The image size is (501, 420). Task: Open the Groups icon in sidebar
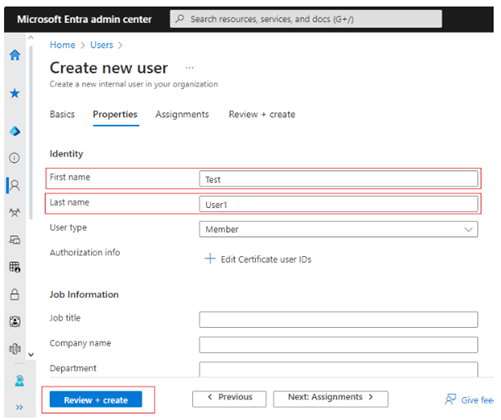15,212
